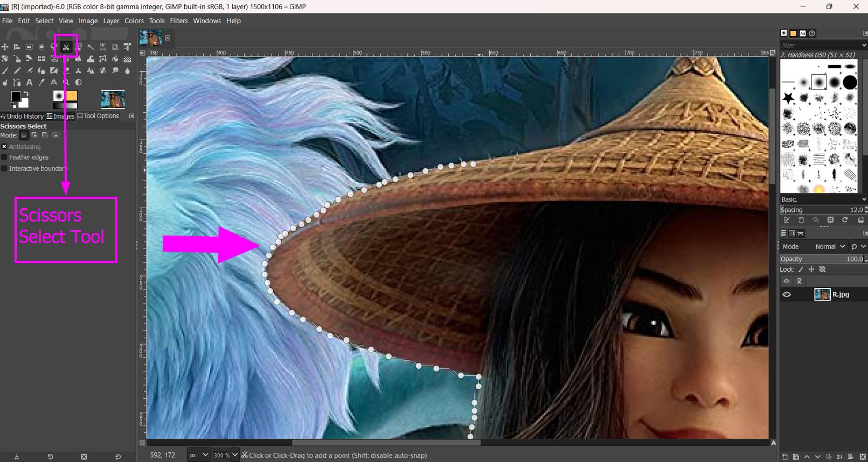Choose the Add to selection mode

tap(34, 135)
